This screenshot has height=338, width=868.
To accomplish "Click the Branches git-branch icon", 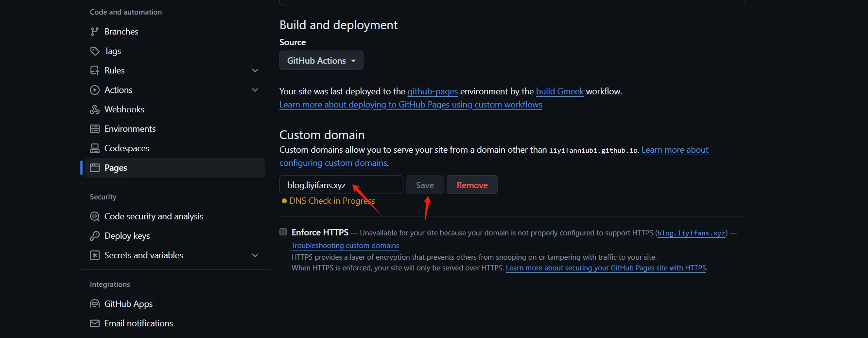I will pos(95,32).
